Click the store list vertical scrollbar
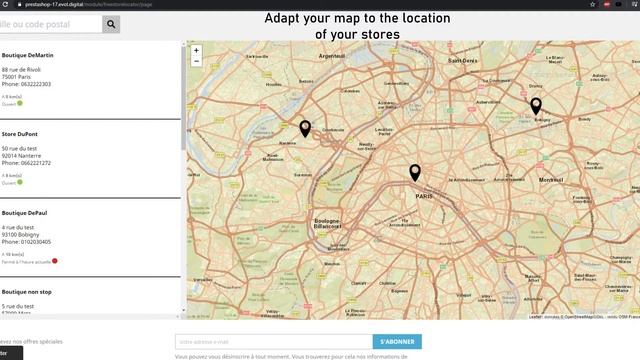The image size is (640, 360). pyautogui.click(x=183, y=98)
